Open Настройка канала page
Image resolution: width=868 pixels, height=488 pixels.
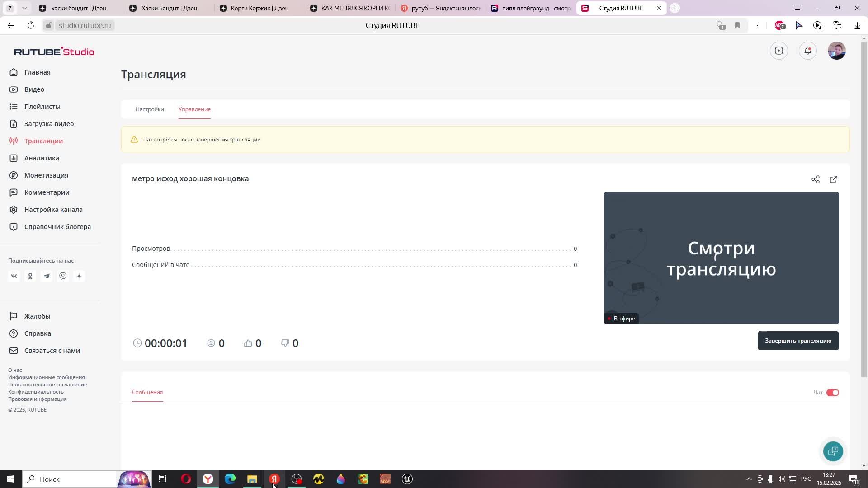click(53, 210)
